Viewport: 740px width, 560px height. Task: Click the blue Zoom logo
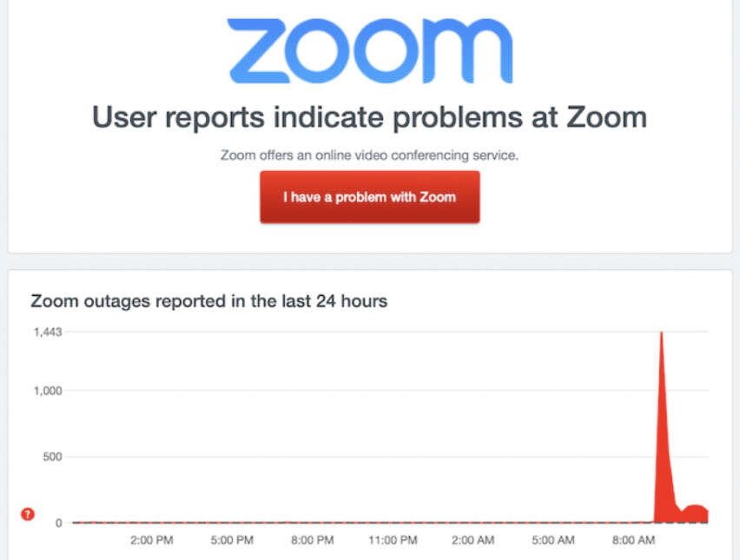[369, 50]
